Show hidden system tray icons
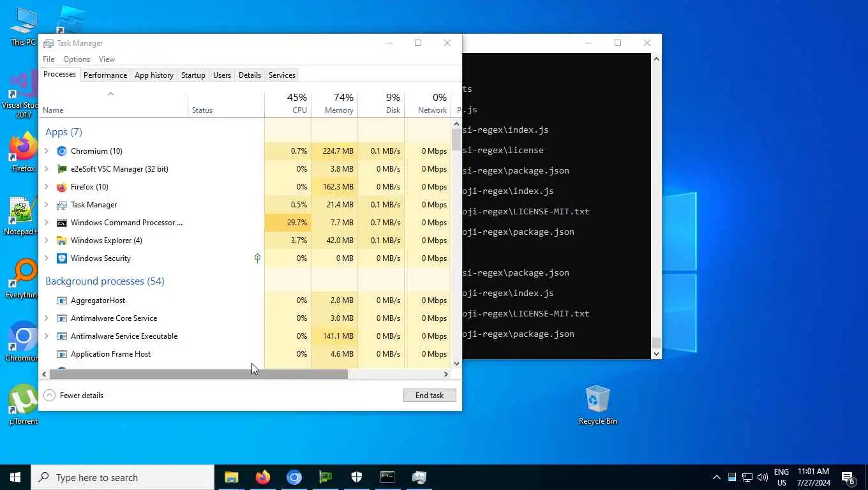Image resolution: width=868 pixels, height=490 pixels. click(716, 477)
